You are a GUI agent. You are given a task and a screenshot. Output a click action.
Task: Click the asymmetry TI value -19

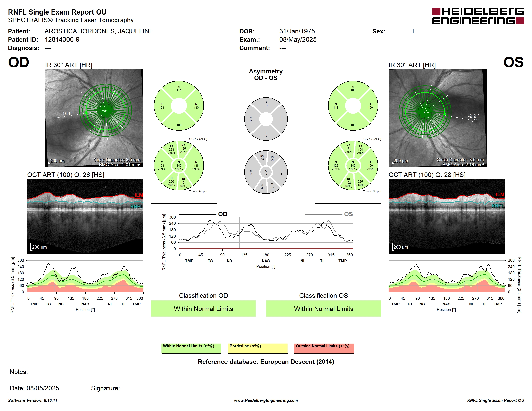click(272, 188)
